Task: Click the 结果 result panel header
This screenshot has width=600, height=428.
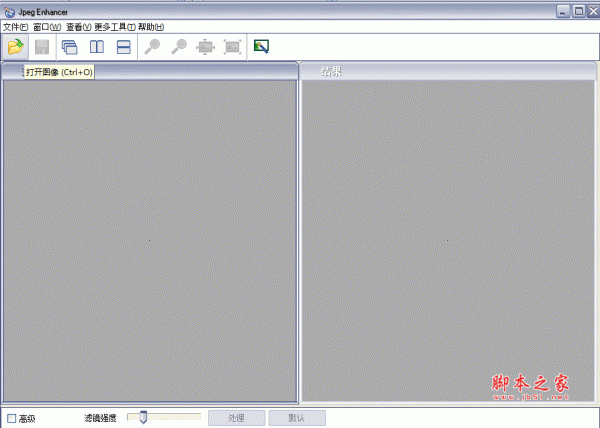Action: click(448, 71)
